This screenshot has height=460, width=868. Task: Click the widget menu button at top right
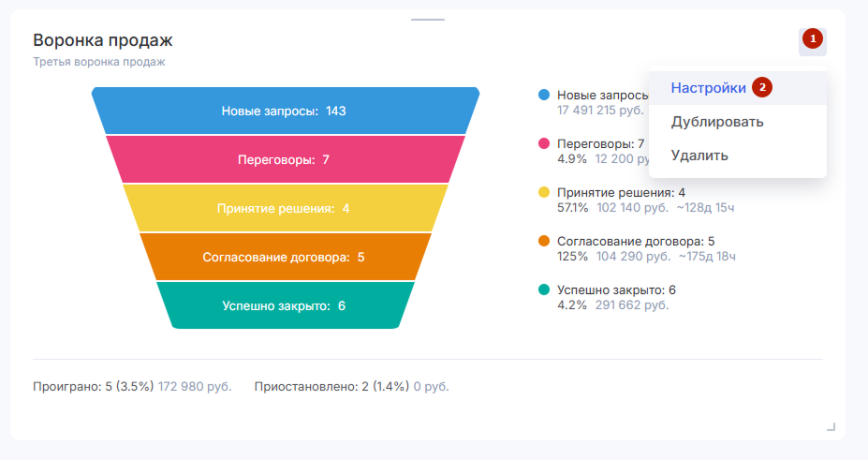(812, 41)
